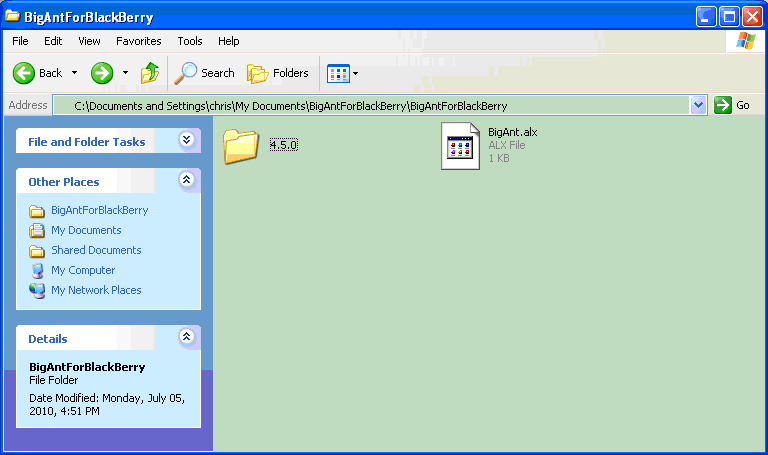Screen dimensions: 768x455
Task: Click the My Computer sidebar icon
Action: pos(37,270)
